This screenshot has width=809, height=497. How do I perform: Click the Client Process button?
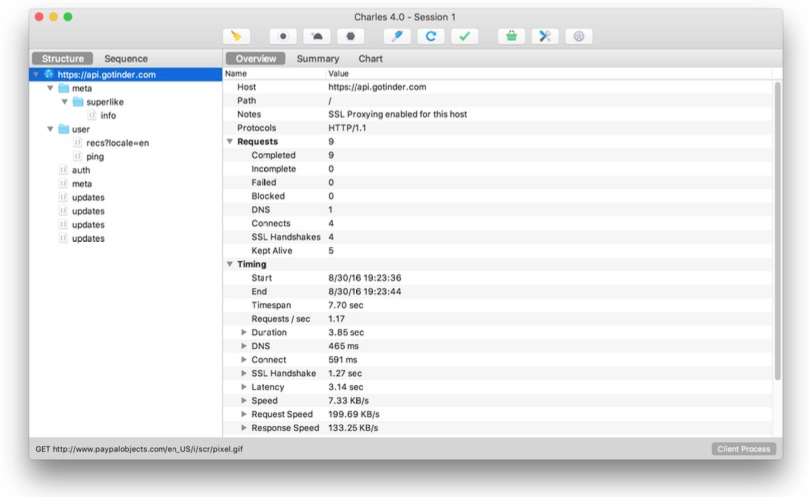coord(744,449)
